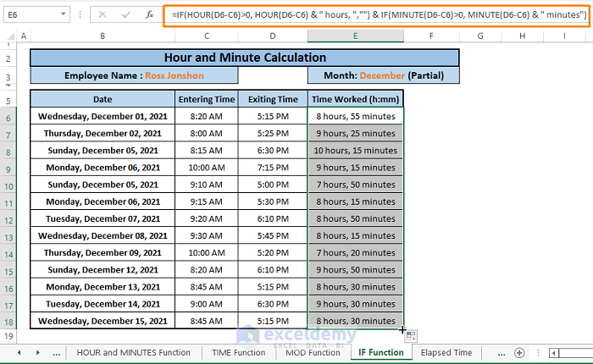The image size is (593, 364).
Task: Click the Enter checkmark formula bar icon
Action: click(126, 14)
